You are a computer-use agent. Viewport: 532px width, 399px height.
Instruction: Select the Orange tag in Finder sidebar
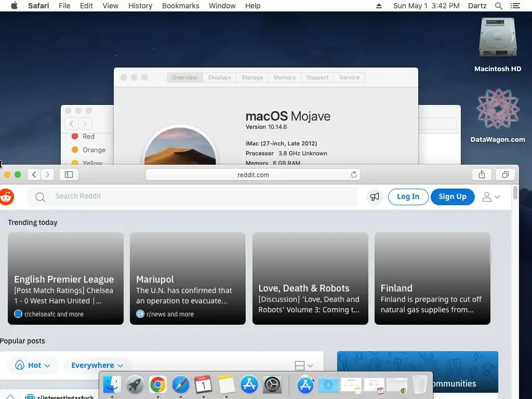click(x=88, y=150)
